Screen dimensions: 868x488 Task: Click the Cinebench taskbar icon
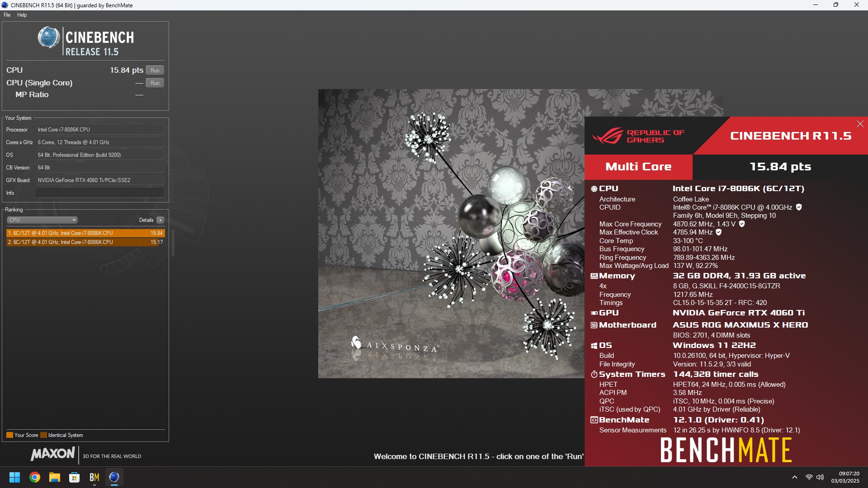pos(114,477)
